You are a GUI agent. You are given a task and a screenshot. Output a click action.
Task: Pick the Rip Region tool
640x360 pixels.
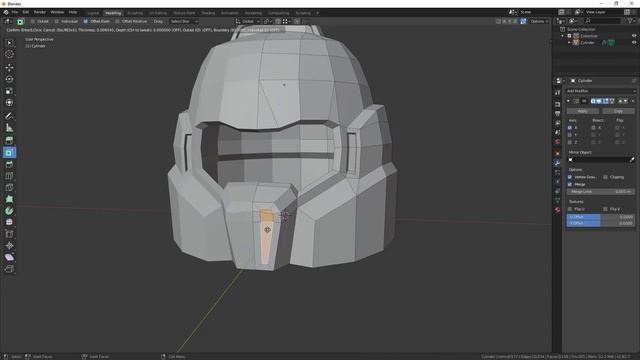(9, 269)
